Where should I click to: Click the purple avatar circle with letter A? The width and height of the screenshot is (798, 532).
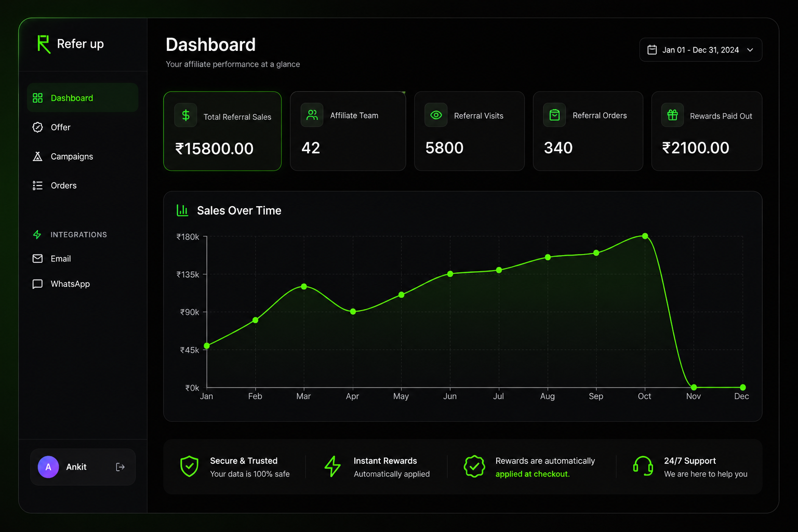pyautogui.click(x=48, y=467)
